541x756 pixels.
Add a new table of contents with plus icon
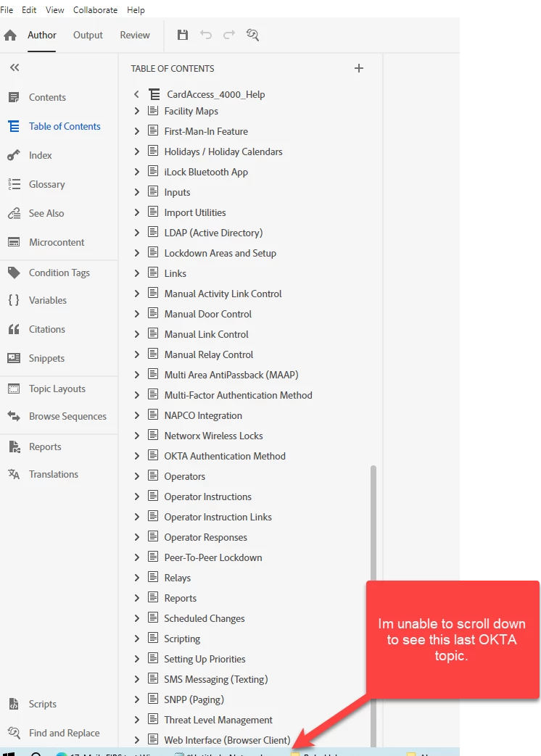click(359, 68)
